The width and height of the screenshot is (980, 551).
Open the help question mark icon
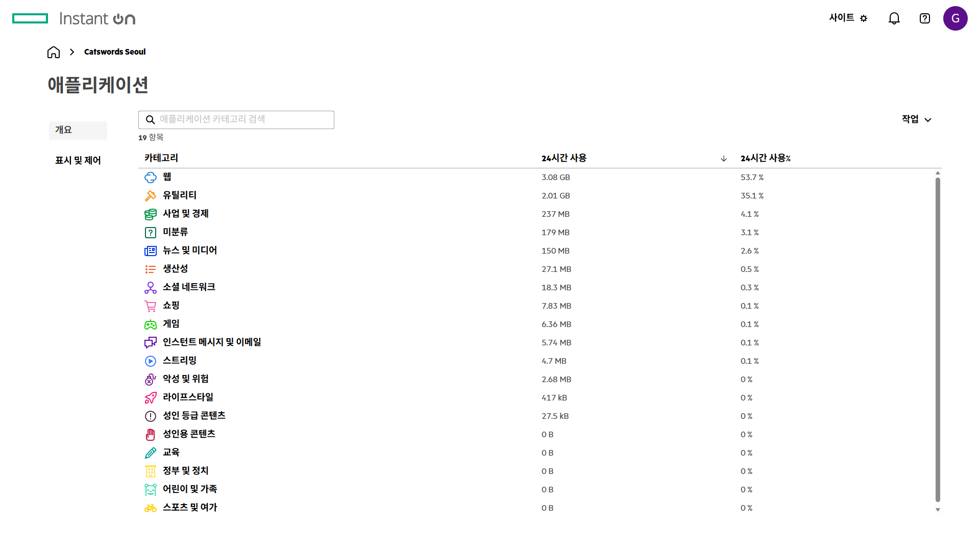point(924,19)
